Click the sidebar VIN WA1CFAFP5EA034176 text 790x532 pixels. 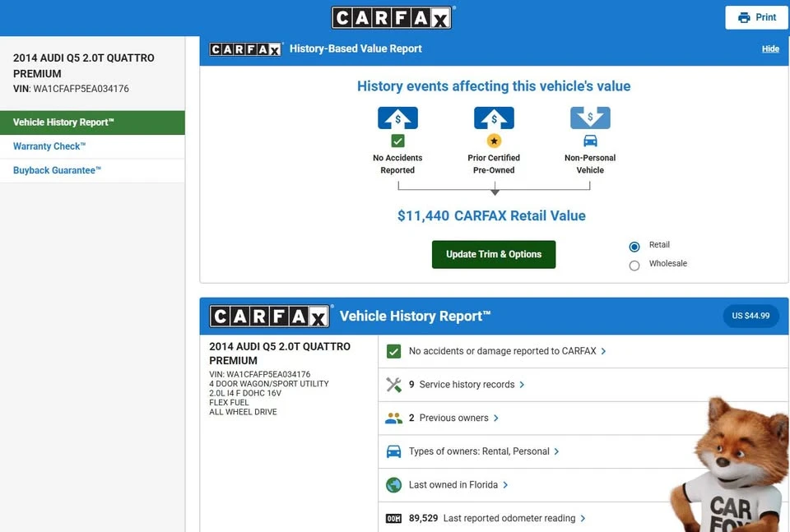pyautogui.click(x=71, y=89)
